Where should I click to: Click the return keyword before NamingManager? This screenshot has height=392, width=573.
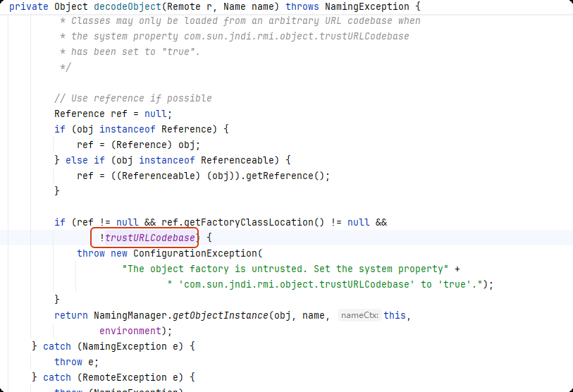(x=71, y=315)
